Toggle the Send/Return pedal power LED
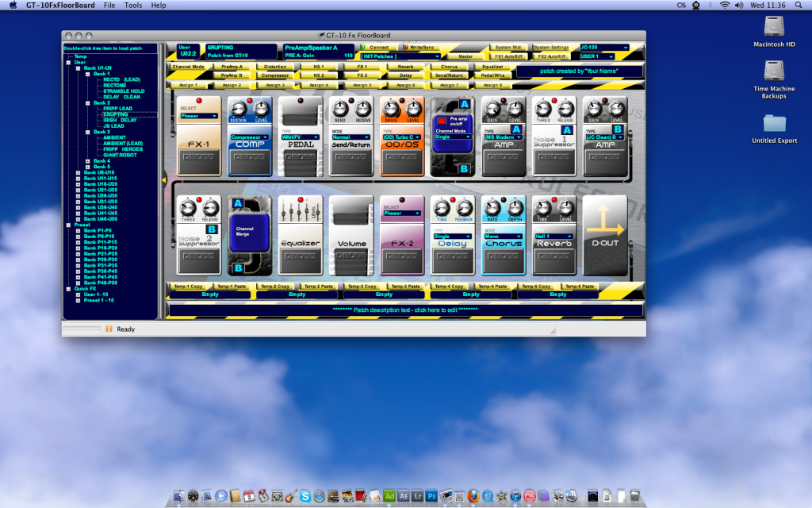Screen dimensions: 812x508 (351, 101)
